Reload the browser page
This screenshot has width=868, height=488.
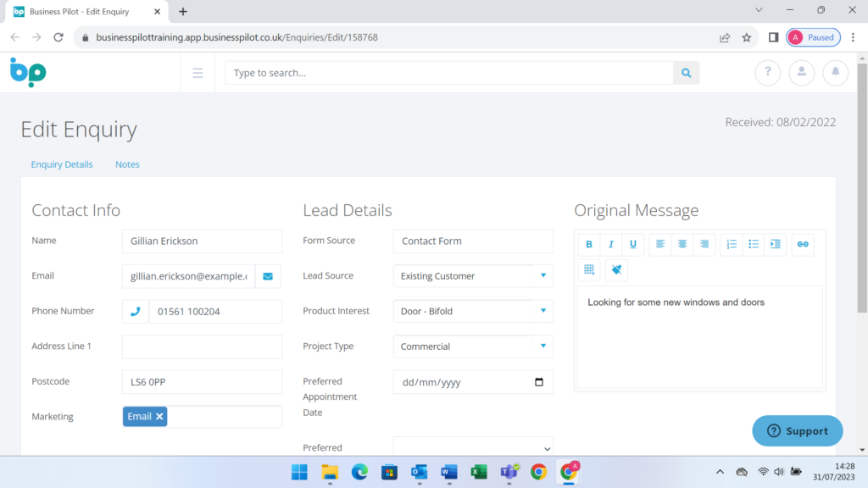(x=58, y=37)
